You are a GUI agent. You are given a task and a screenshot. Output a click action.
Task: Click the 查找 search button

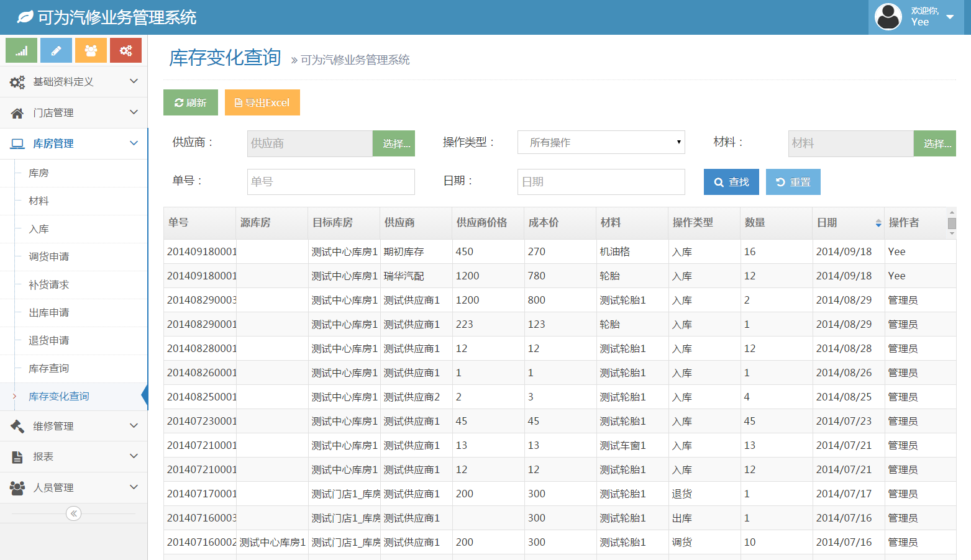tap(731, 182)
